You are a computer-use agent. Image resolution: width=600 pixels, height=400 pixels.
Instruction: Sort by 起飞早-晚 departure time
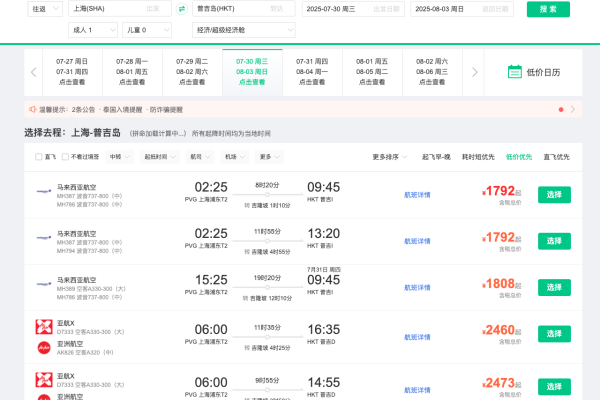436,157
